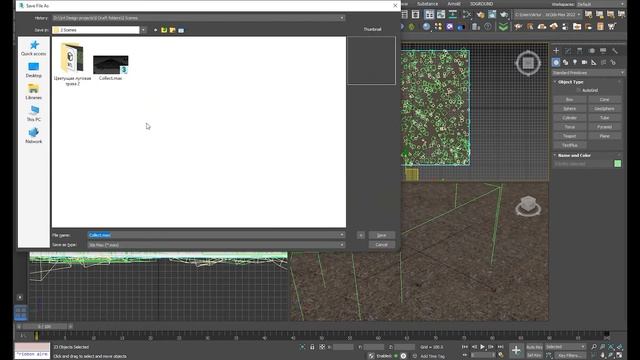Select the Space Warps category icon
The width and height of the screenshot is (640, 360).
[603, 62]
